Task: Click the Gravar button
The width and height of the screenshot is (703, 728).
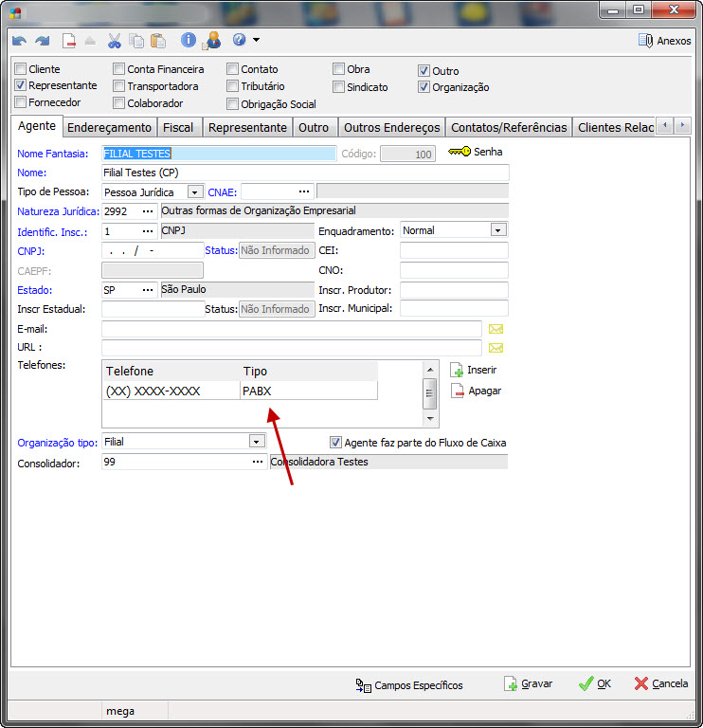Action: coord(528,683)
